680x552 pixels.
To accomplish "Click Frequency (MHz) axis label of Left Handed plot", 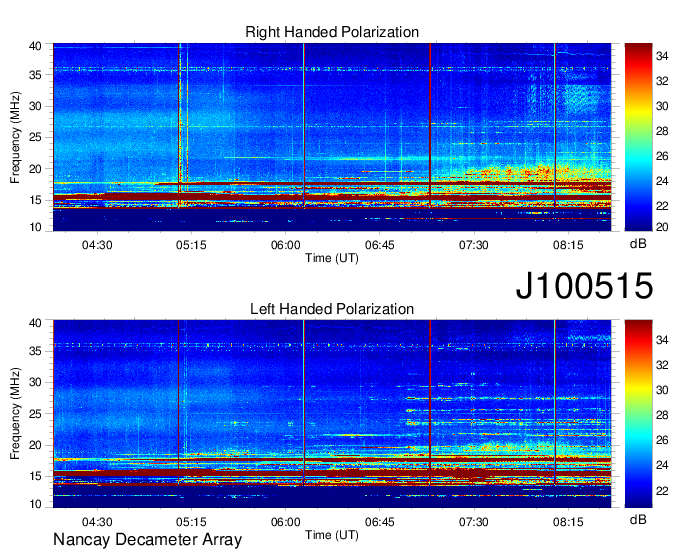I will [x=15, y=414].
